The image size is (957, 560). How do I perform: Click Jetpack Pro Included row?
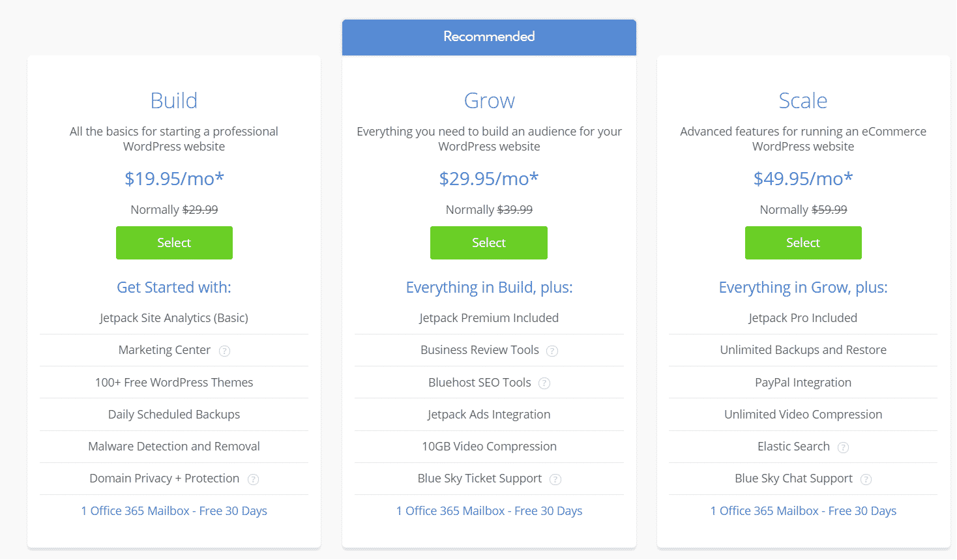803,318
